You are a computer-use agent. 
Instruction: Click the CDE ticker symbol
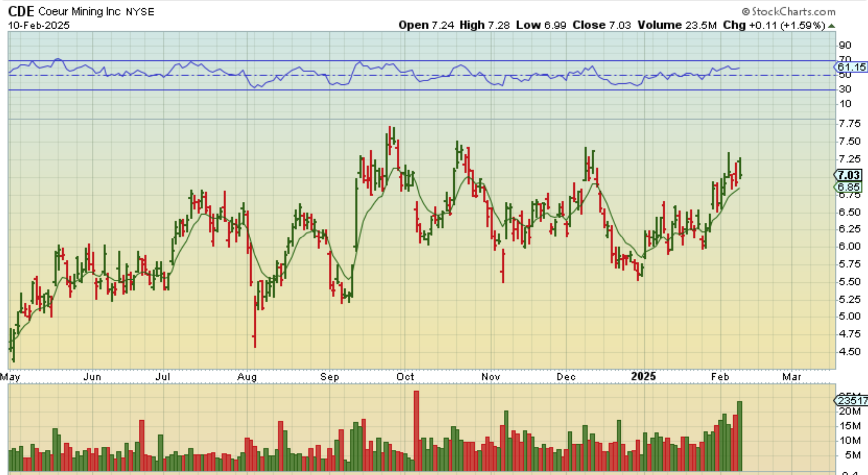(x=21, y=11)
